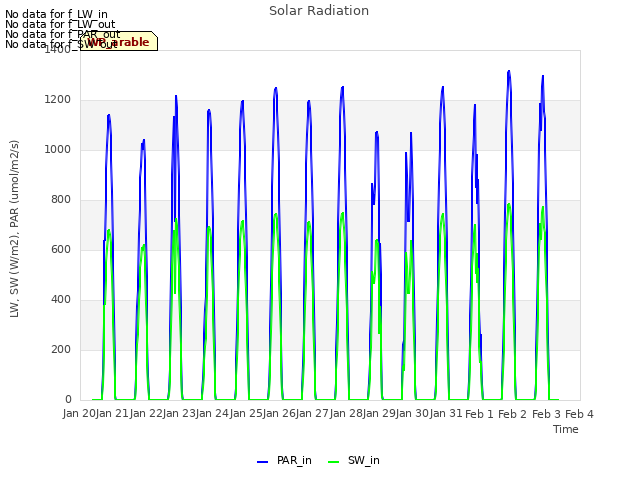
Task: Click the 'No data for f_LW_in' message
Action: tap(56, 14)
